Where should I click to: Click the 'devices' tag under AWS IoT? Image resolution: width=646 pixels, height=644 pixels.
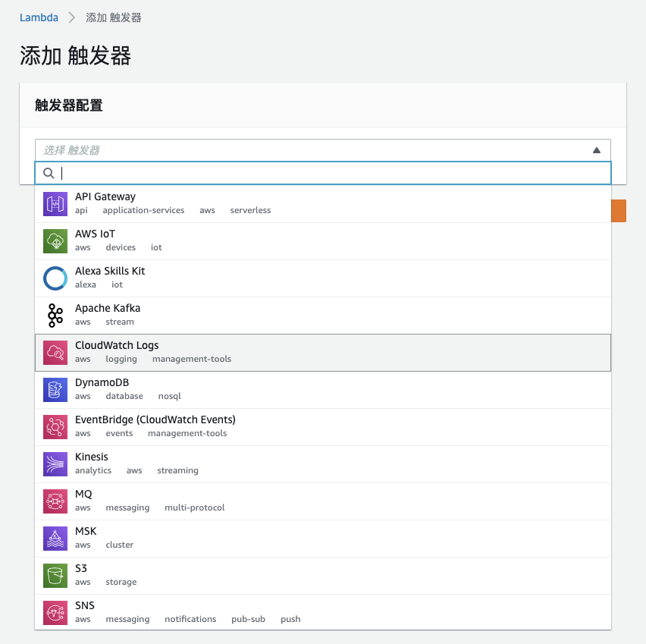(x=121, y=247)
